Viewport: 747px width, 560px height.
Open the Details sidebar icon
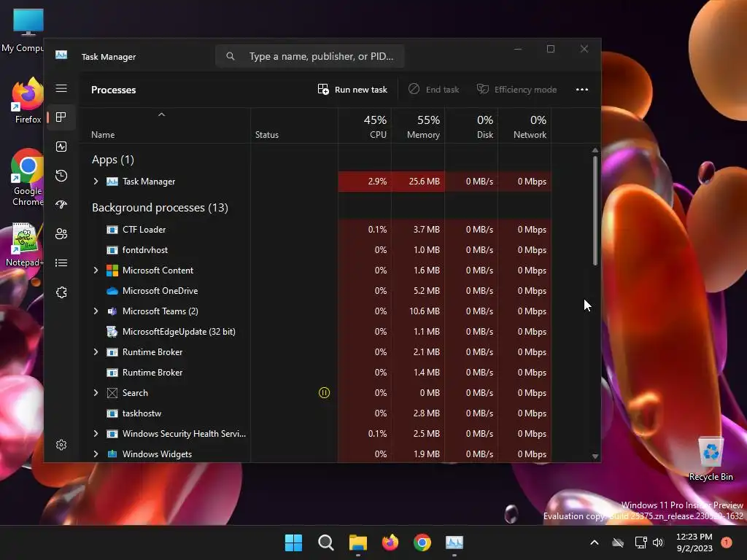61,262
